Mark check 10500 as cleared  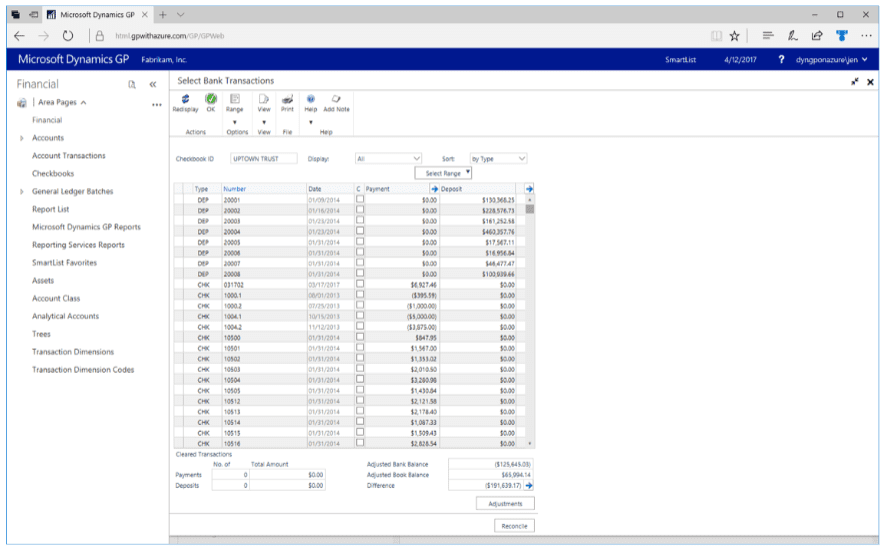[x=360, y=337]
